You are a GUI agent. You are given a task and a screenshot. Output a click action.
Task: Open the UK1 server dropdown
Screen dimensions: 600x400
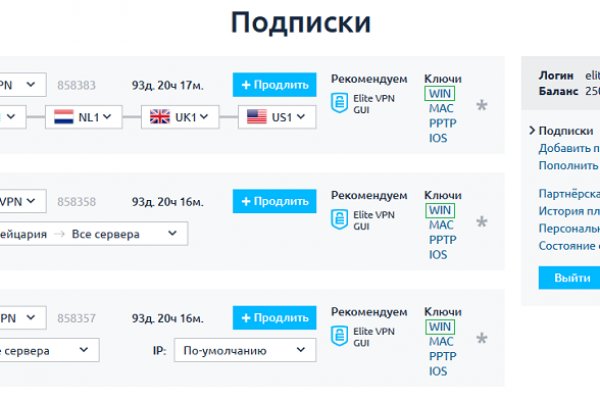(180, 117)
